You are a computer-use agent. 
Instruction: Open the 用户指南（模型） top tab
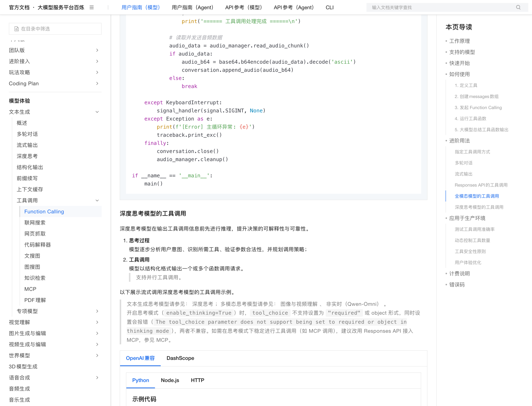(x=140, y=7)
